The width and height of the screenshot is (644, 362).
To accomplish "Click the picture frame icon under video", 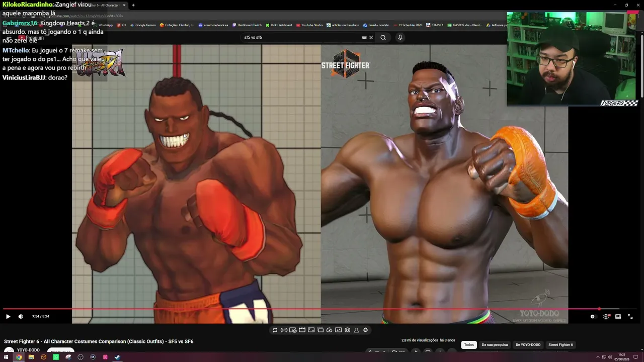I will (311, 330).
